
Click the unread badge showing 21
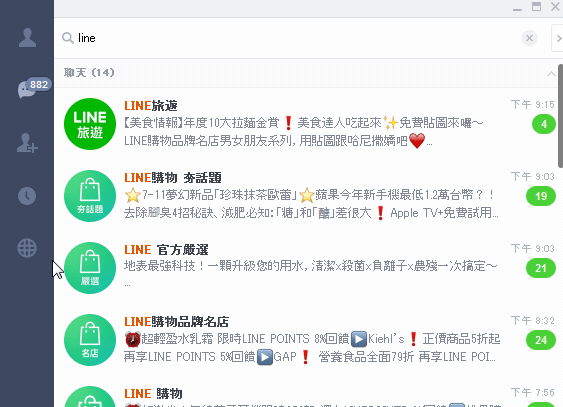(x=541, y=268)
